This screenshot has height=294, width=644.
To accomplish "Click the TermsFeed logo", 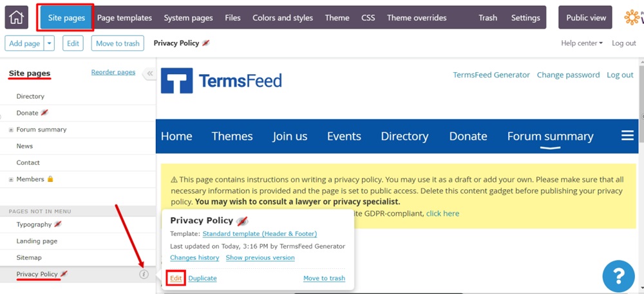I will pos(222,81).
